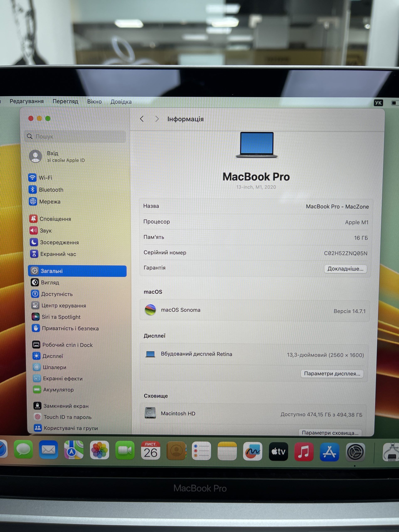Open the Довідка menu
The height and width of the screenshot is (532, 399).
121,102
